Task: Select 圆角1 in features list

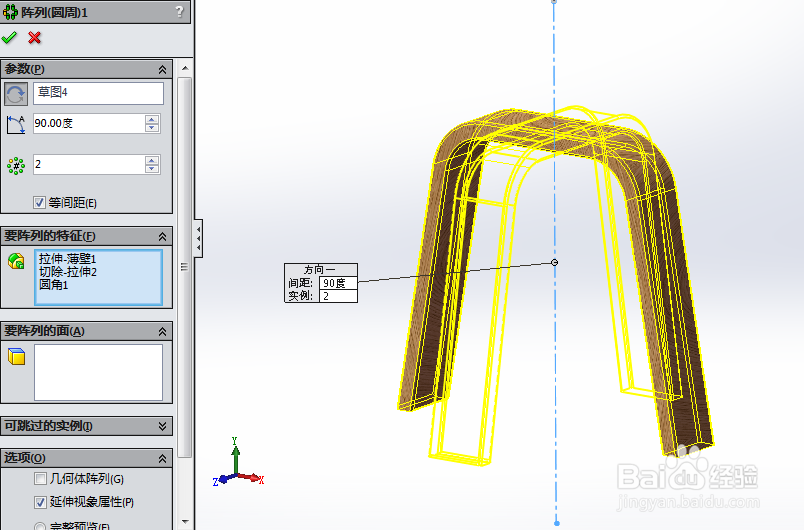Action: click(53, 284)
